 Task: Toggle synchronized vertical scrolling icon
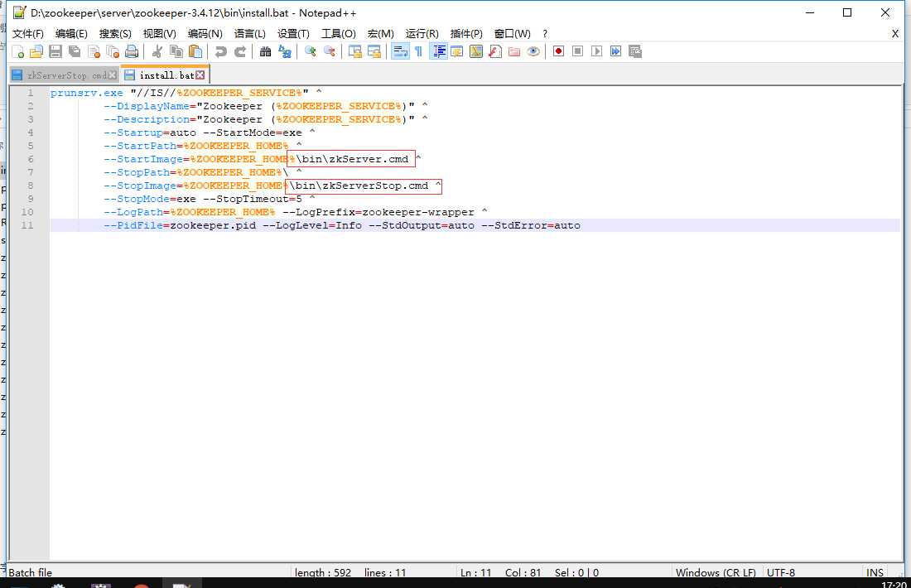(x=355, y=51)
